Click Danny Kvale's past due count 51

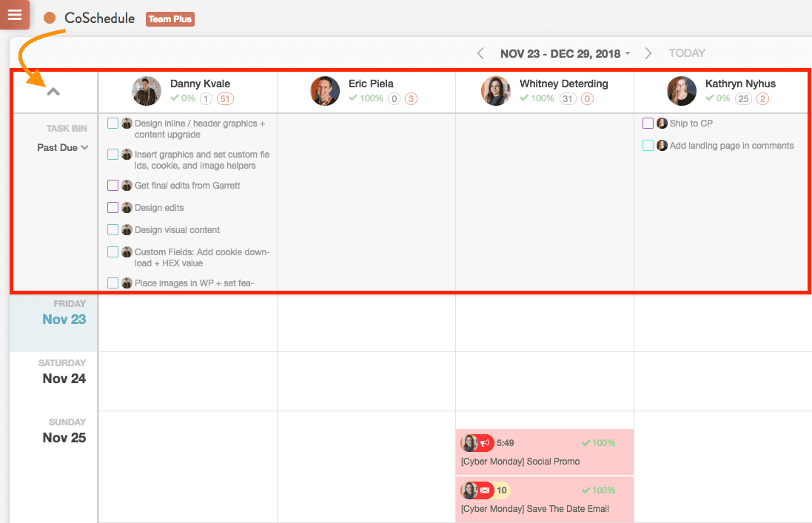(x=225, y=99)
